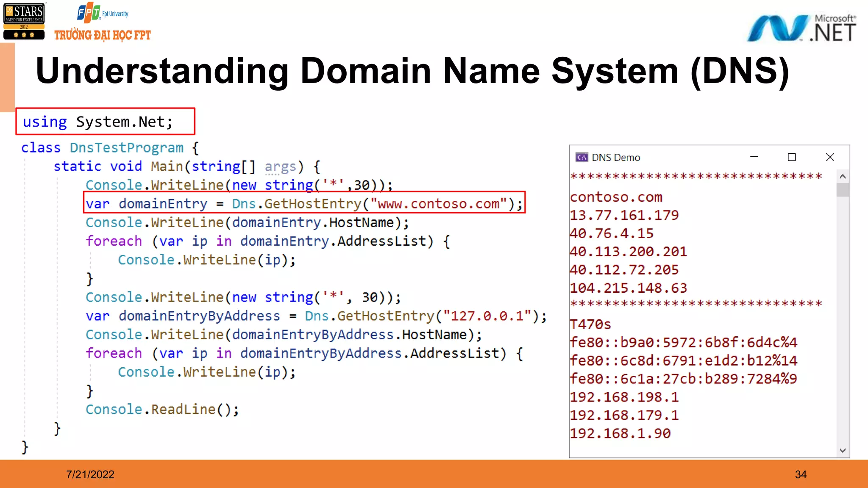The height and width of the screenshot is (488, 868).
Task: Click the Microsoft .NET logo
Action: coord(801,28)
